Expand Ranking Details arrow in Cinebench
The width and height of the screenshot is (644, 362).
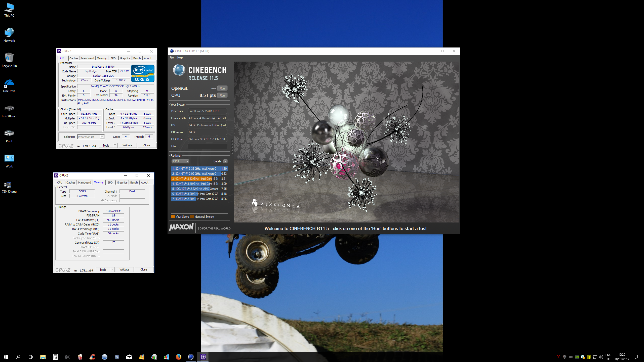click(225, 161)
